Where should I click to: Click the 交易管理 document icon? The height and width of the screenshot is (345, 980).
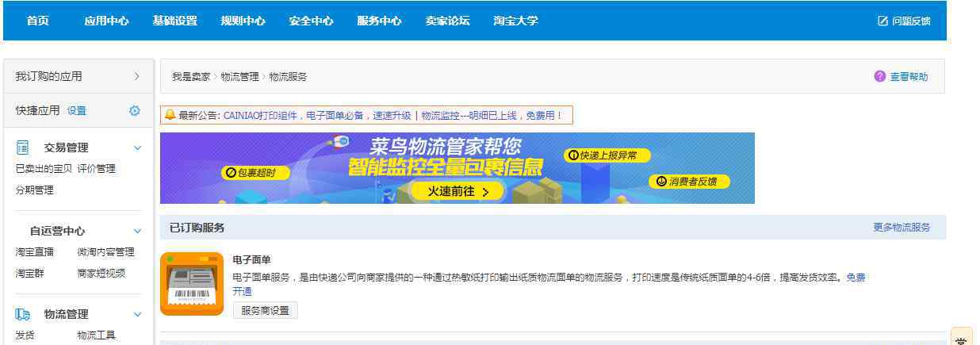[23, 148]
